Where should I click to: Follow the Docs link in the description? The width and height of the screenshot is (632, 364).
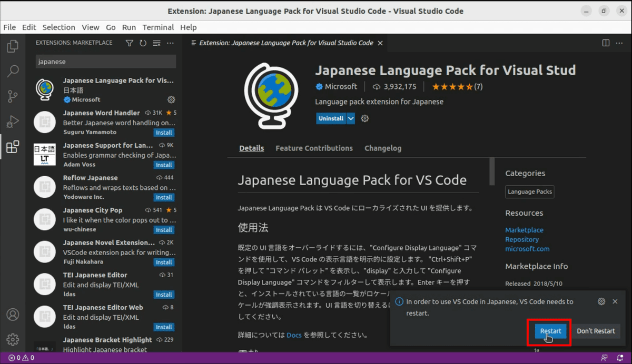click(x=294, y=335)
